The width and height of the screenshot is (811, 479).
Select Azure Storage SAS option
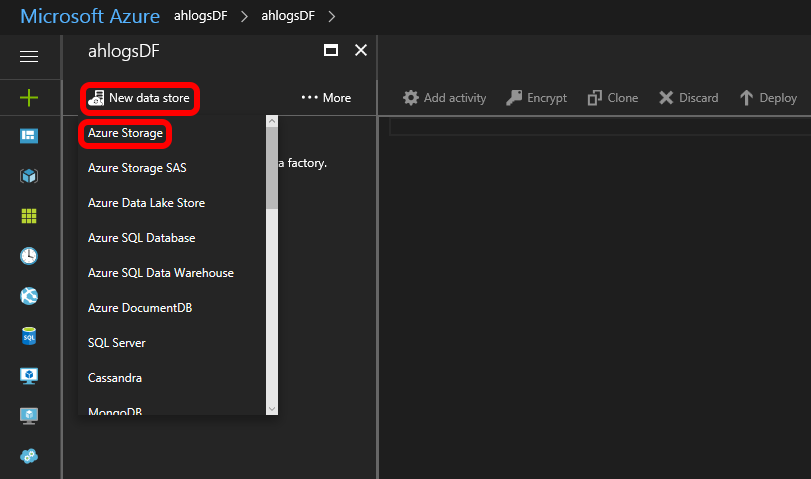pyautogui.click(x=137, y=168)
